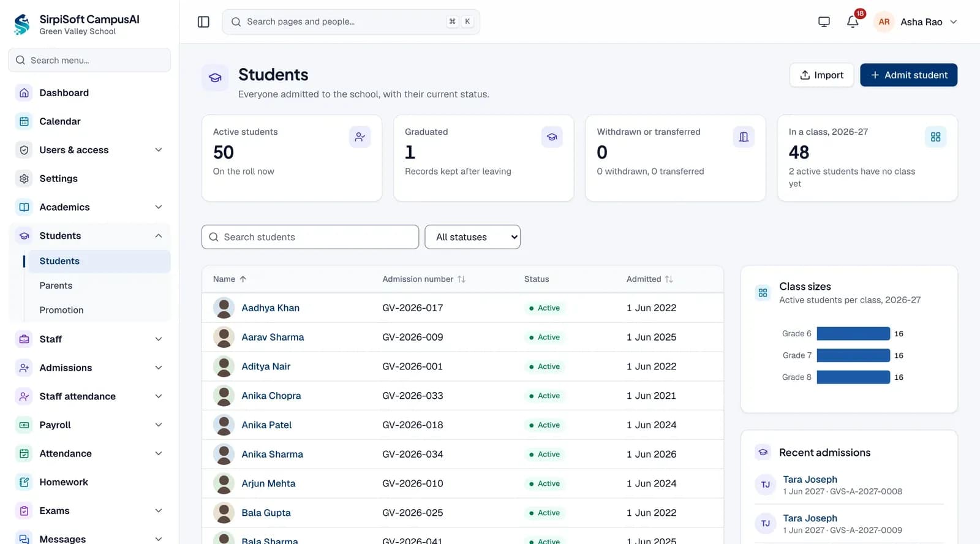Click the In a class grid icon
Image resolution: width=980 pixels, height=544 pixels.
point(935,137)
